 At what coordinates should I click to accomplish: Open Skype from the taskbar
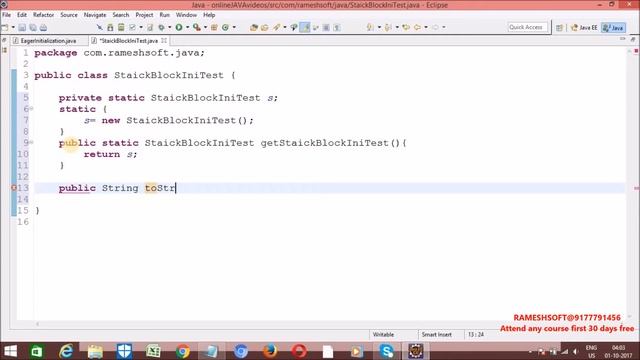coord(386,351)
